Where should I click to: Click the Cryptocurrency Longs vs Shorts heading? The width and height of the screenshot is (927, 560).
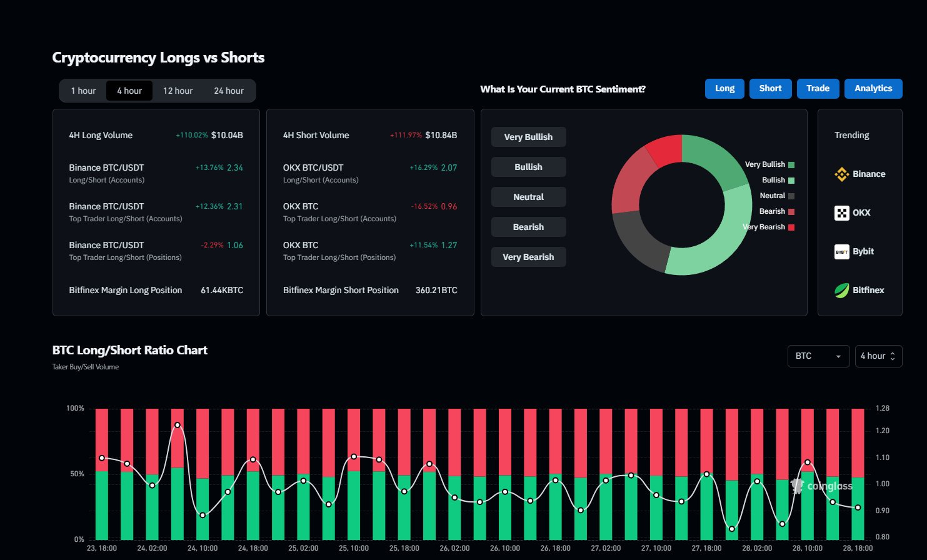coord(158,58)
